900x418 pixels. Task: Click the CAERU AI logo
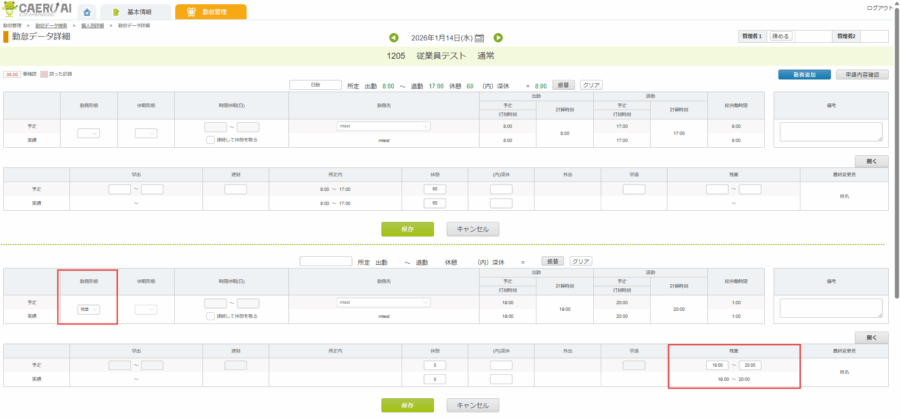coord(36,11)
